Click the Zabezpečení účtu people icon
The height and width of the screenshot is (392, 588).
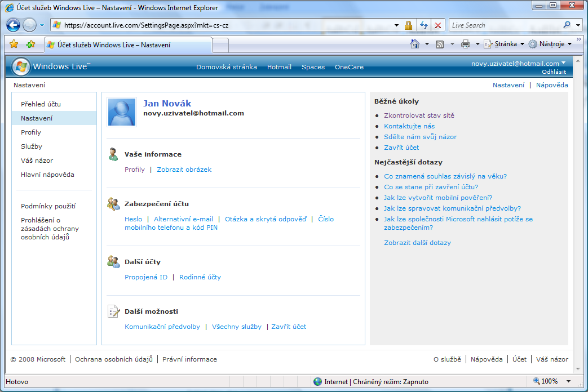[x=113, y=204]
